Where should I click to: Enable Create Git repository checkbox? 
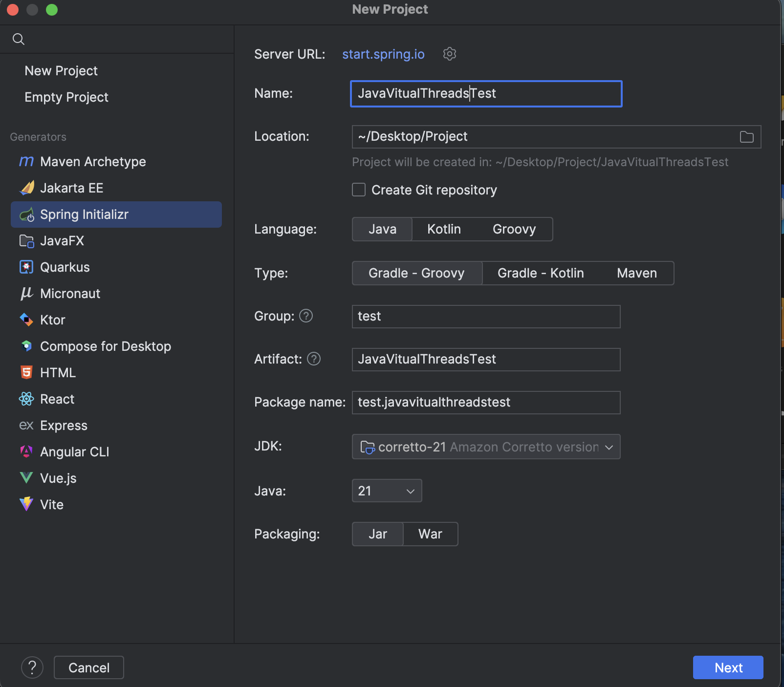pos(359,190)
